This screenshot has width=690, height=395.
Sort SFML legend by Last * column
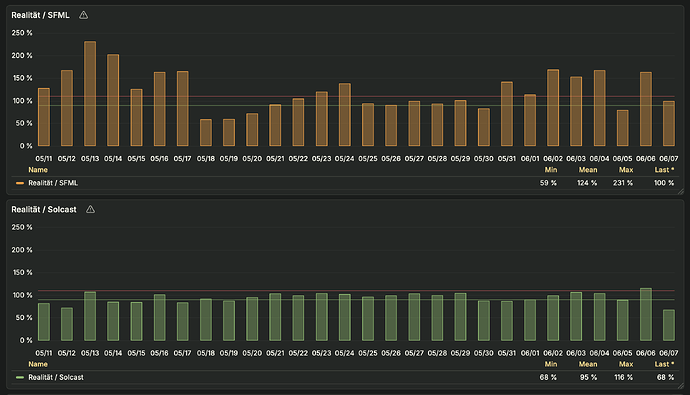pos(664,170)
